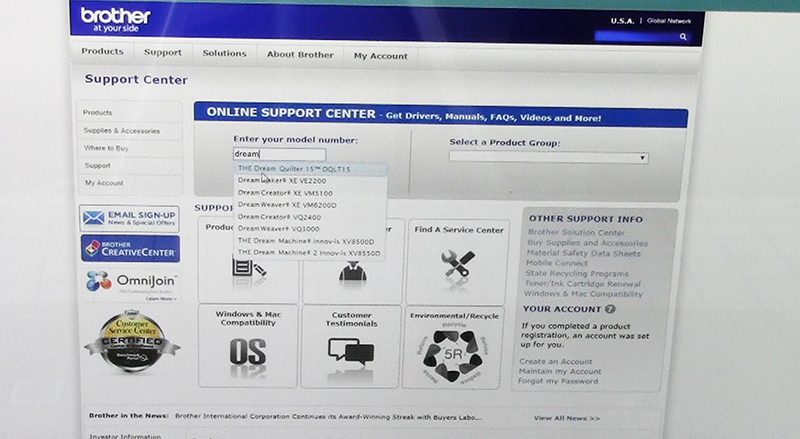Click Create an Account link
800x439 pixels.
pos(556,361)
